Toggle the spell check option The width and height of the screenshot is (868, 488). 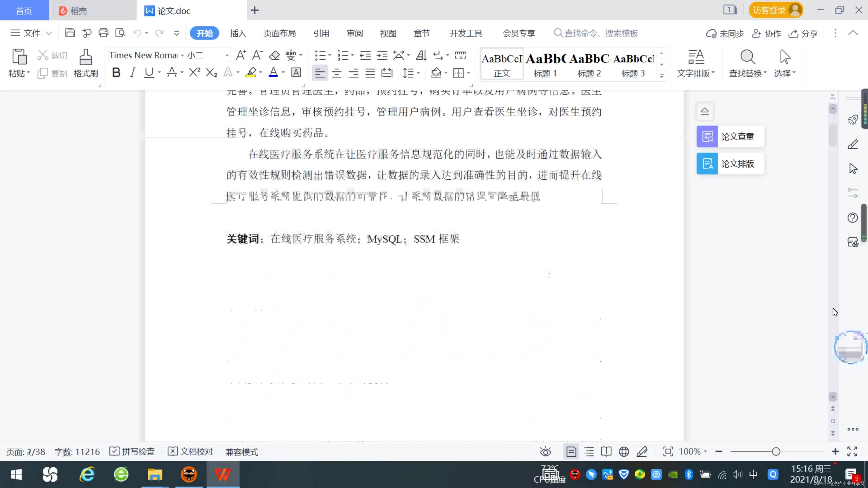coord(132,452)
